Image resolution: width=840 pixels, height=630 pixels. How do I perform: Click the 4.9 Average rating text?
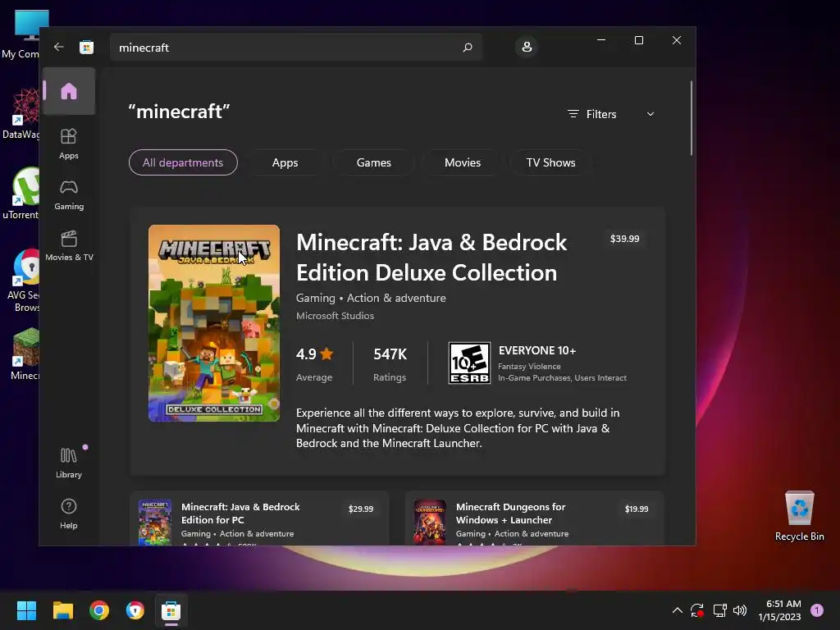click(x=314, y=364)
